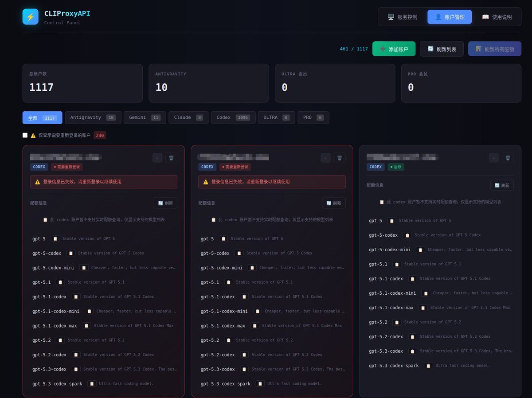Filter accounts by Gemini
532x398 pixels.
(145, 117)
